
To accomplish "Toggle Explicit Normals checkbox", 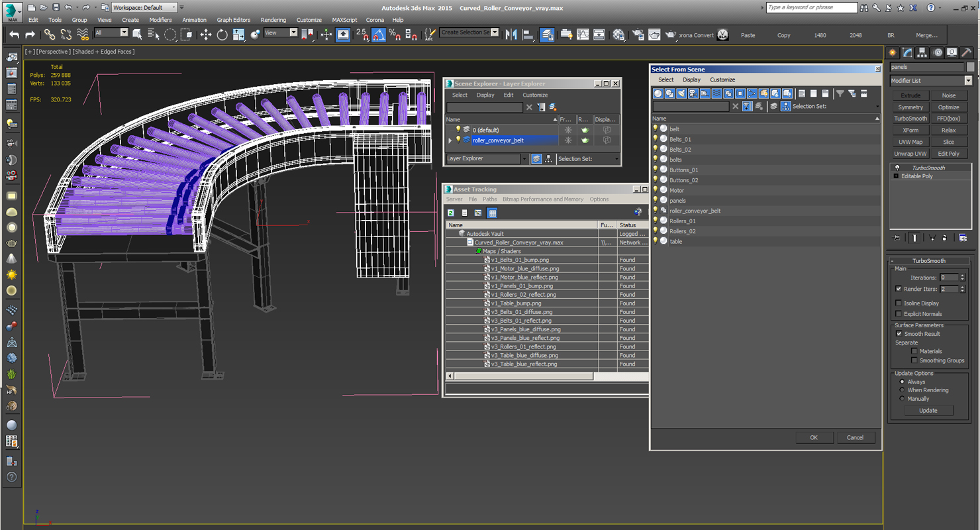I will 899,314.
